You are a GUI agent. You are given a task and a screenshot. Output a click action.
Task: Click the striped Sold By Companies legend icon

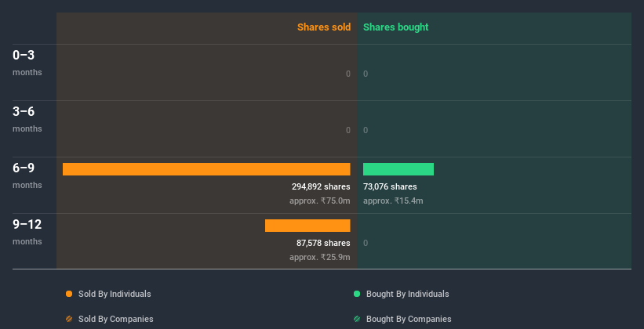coord(69,319)
